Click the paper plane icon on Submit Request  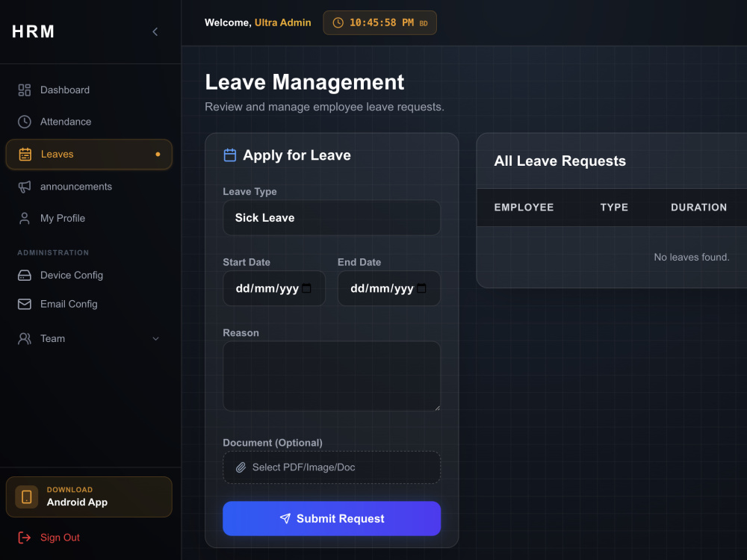[x=285, y=519]
